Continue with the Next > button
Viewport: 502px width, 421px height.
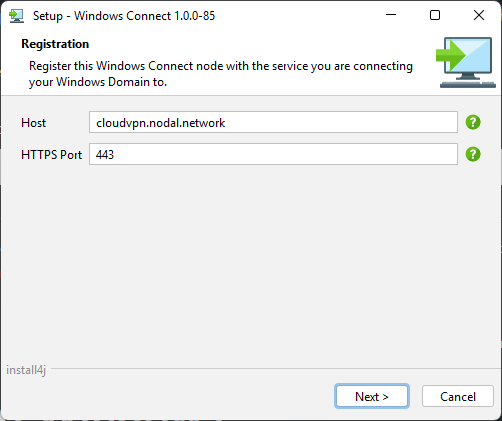[372, 396]
